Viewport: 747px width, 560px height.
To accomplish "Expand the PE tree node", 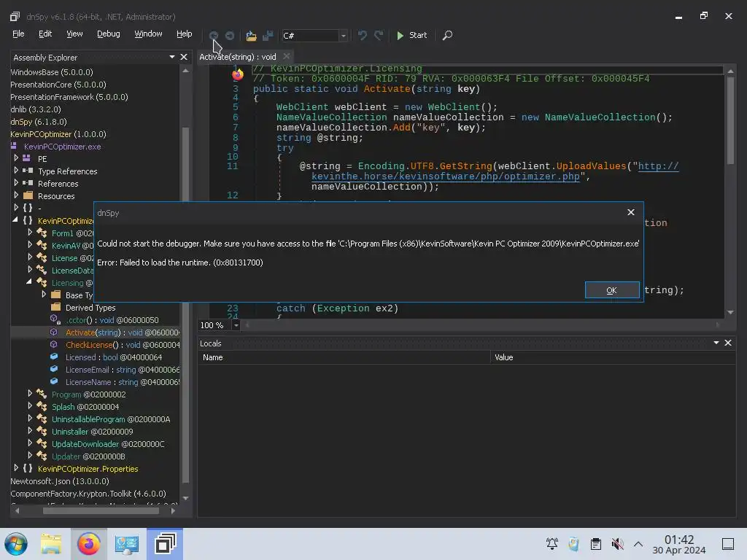I will 16,157.
